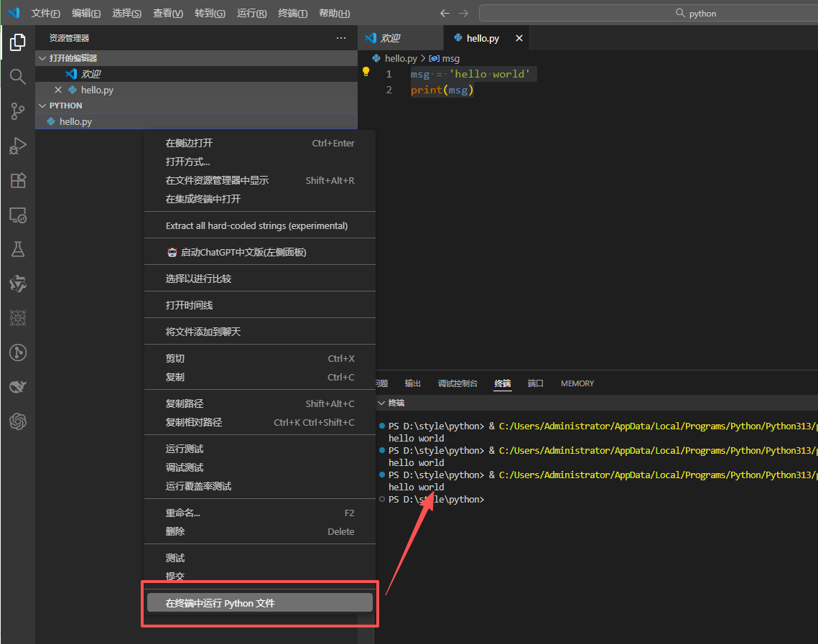
Task: Open the ChatGPT icon in the activity bar
Action: pos(18,421)
